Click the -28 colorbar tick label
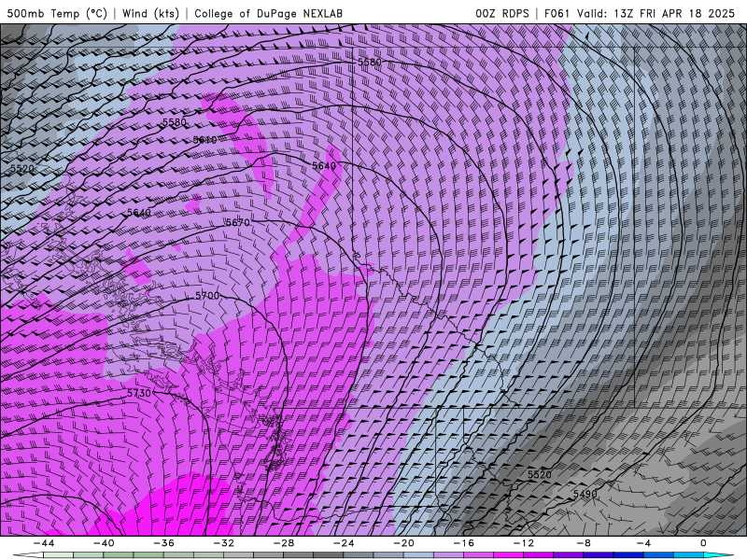747x560 pixels. 284,543
